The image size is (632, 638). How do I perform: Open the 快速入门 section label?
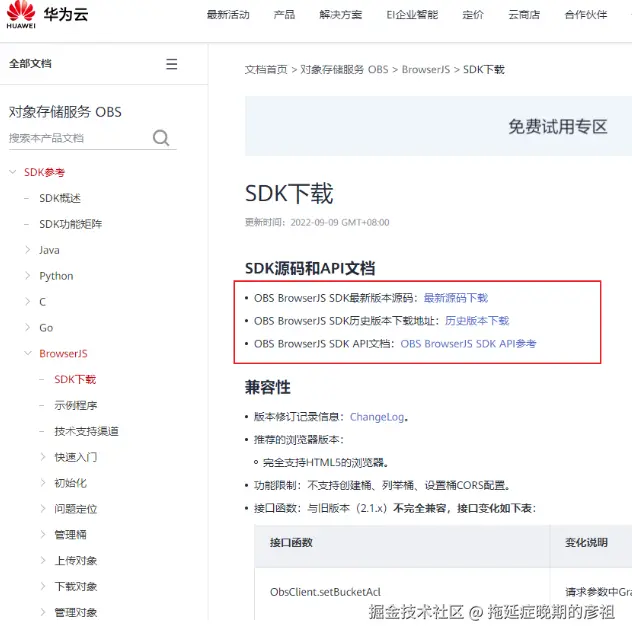76,457
